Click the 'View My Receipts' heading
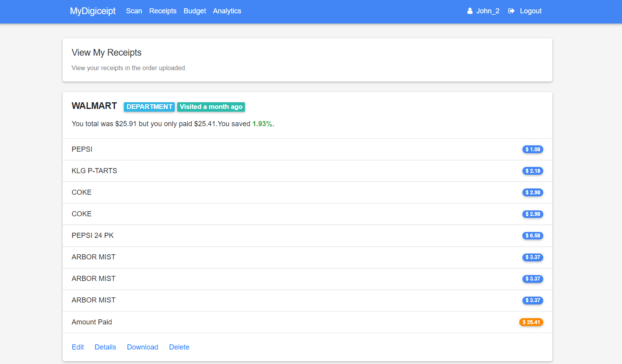Viewport: 622px width, 364px height. 107,53
